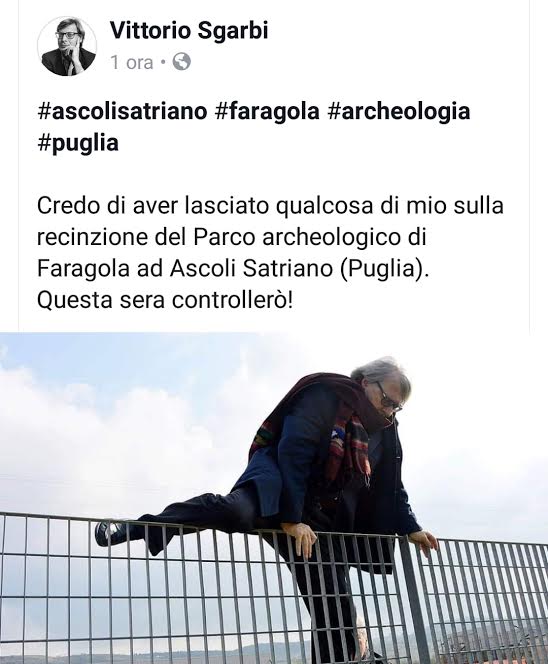
Task: Click the line "Questa sera controllerò!"
Action: (x=165, y=300)
